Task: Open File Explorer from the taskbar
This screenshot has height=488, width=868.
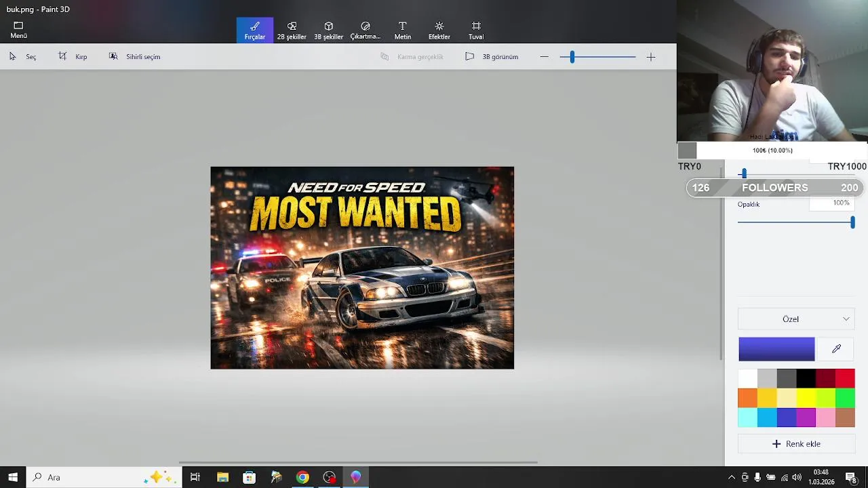Action: click(x=222, y=477)
